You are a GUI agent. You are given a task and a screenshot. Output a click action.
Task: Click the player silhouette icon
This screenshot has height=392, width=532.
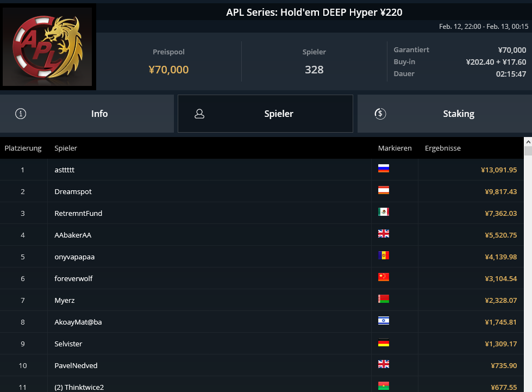pos(199,114)
